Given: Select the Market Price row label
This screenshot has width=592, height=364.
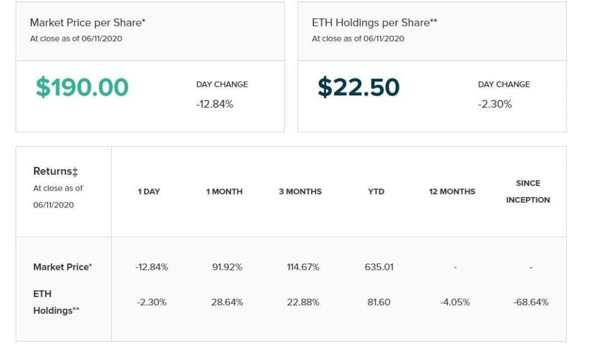Looking at the screenshot, I should point(62,267).
